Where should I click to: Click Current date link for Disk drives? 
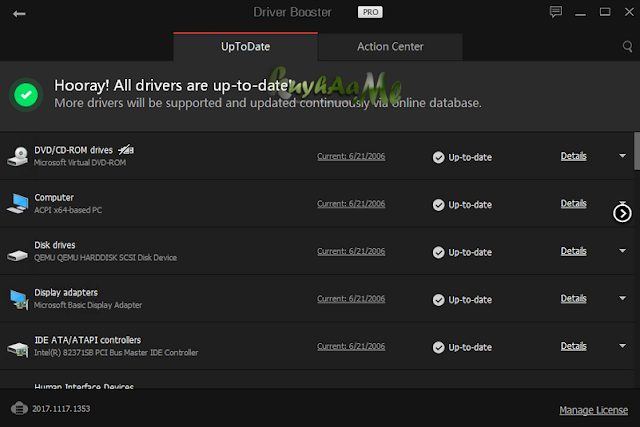tap(351, 251)
